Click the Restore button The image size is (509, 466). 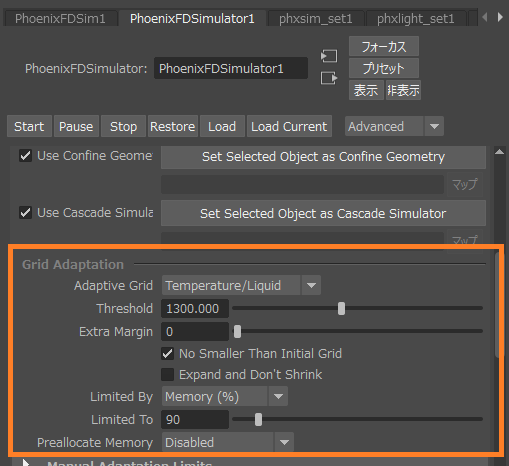coord(173,126)
